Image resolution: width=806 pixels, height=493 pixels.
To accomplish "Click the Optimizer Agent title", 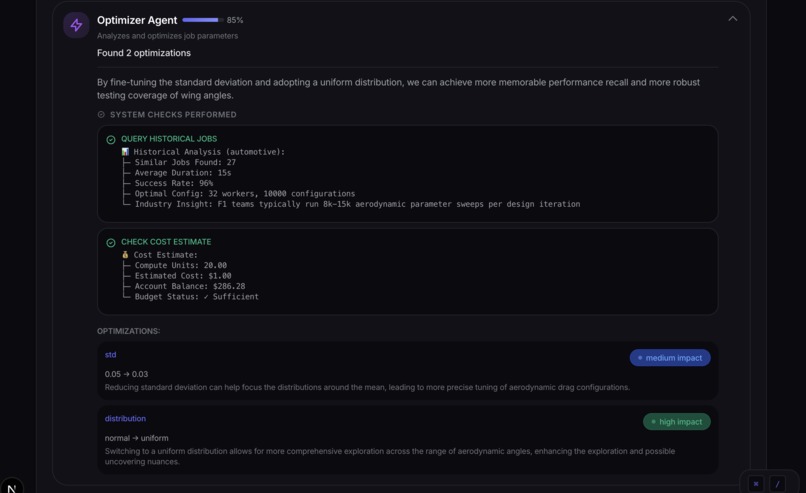I will pyautogui.click(x=137, y=20).
